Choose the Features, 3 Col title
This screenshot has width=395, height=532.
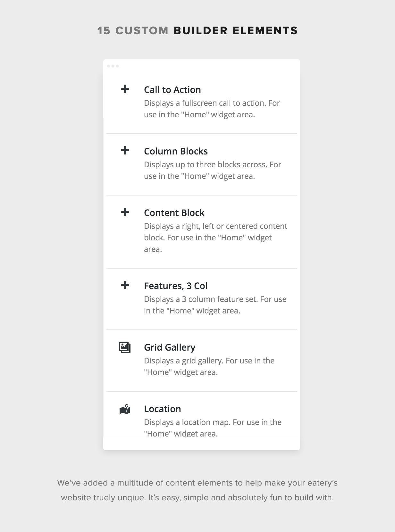pyautogui.click(x=176, y=286)
